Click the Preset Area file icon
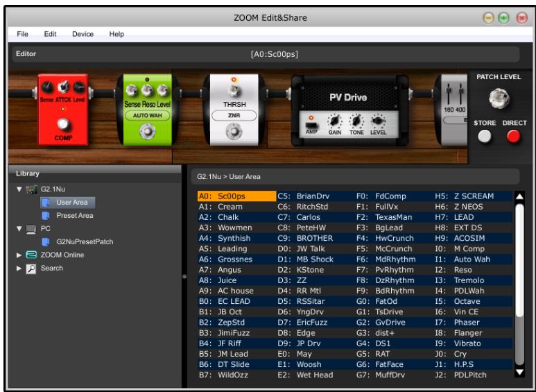 [46, 216]
